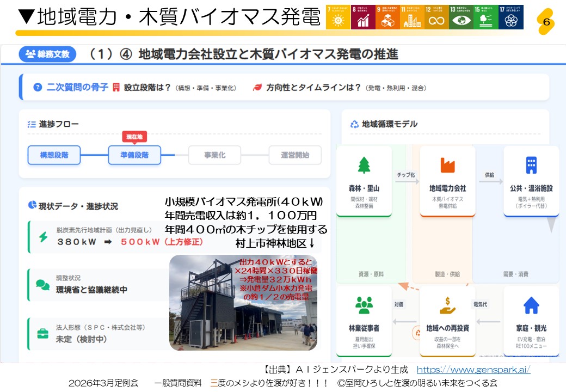The image size is (566, 392).
Task: Click the people icon above 林業従事者
Action: tap(364, 305)
